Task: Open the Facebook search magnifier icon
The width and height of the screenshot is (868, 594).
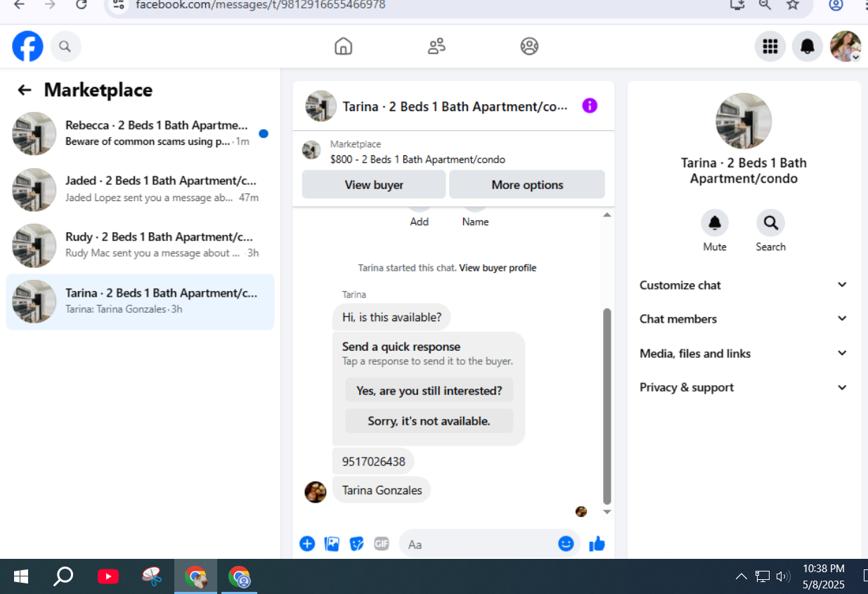Action: (65, 47)
